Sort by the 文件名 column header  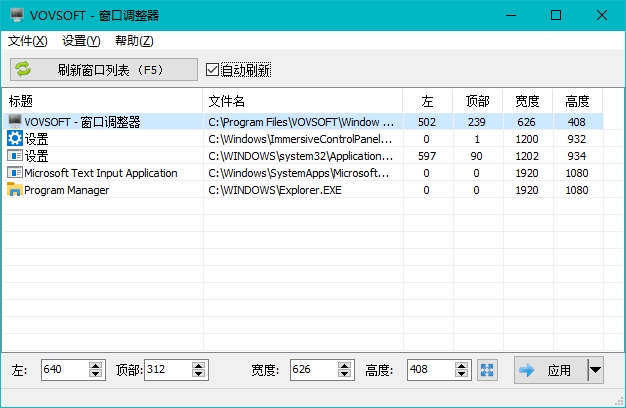pyautogui.click(x=303, y=101)
